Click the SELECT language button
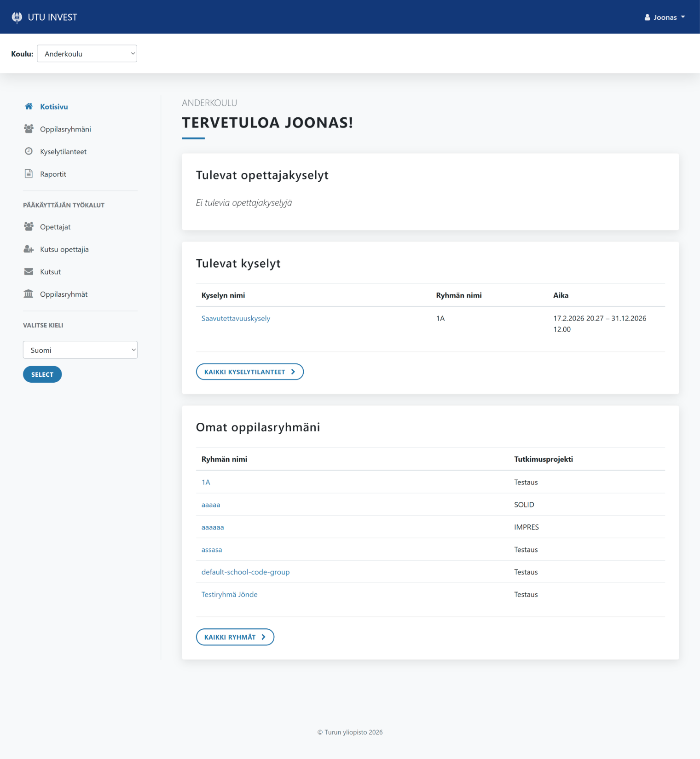The image size is (700, 759). point(42,374)
